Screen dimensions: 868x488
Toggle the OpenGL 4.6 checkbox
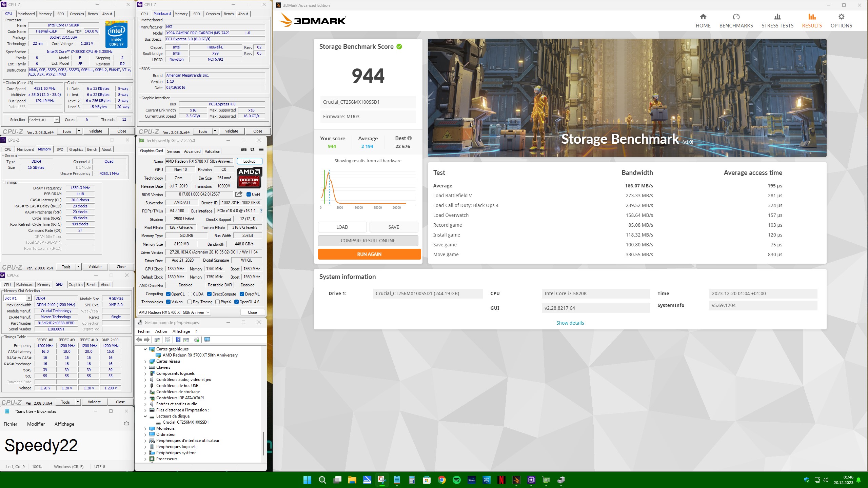[x=236, y=302]
